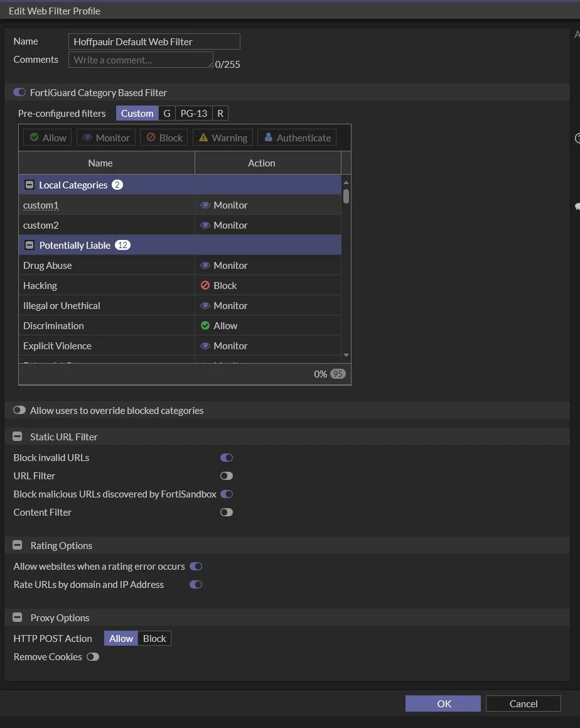Click the 95 count badge

coord(338,374)
